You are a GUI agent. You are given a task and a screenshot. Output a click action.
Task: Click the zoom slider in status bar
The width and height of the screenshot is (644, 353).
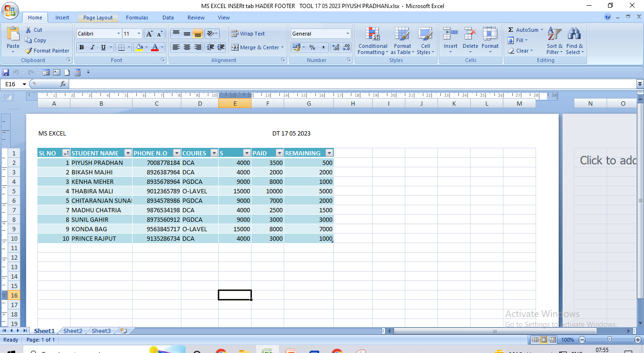tap(609, 340)
